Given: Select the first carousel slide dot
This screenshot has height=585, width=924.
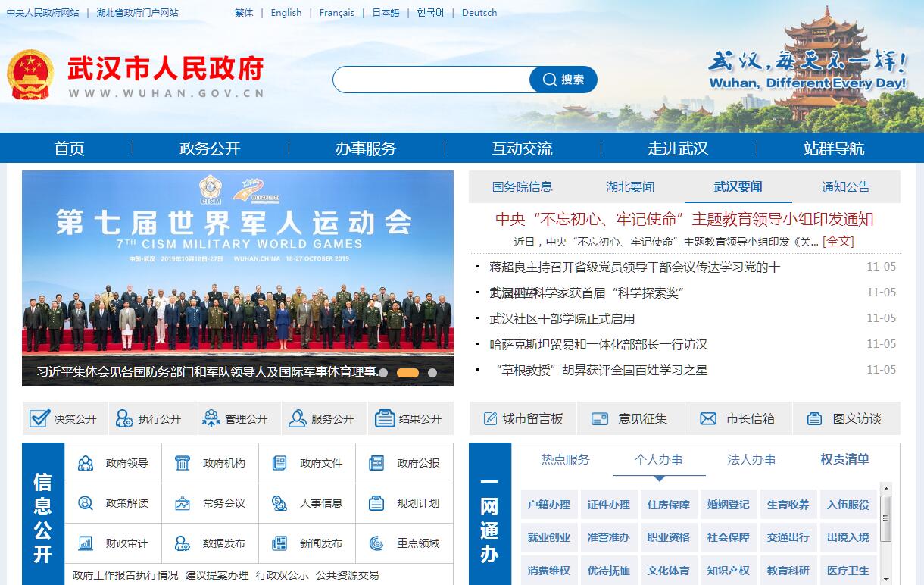Looking at the screenshot, I should (x=383, y=373).
